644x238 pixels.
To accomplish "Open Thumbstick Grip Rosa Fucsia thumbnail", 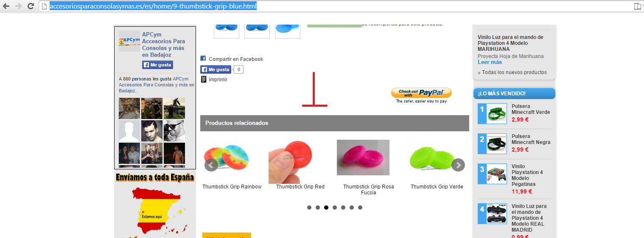I will click(363, 158).
